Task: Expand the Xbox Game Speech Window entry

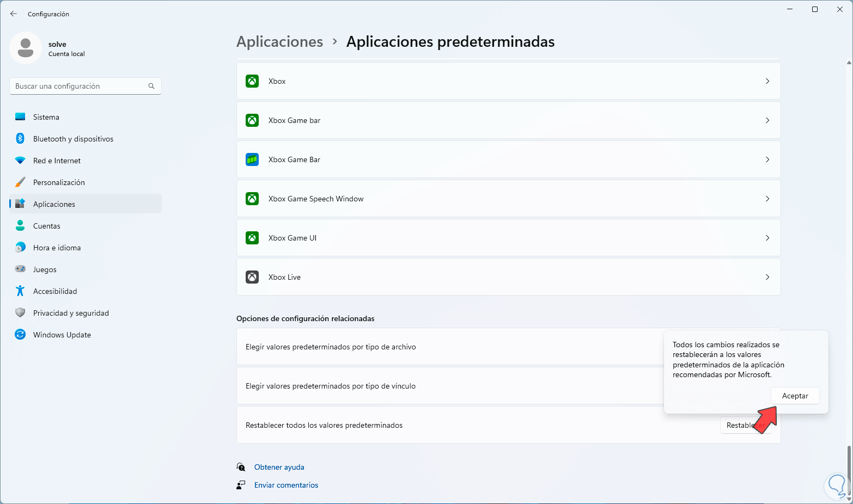Action: [x=767, y=199]
